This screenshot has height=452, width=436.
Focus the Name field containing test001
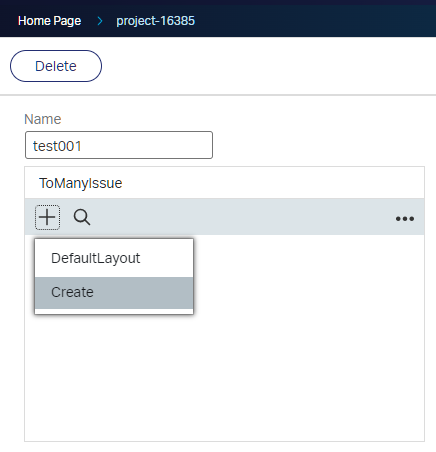click(119, 145)
